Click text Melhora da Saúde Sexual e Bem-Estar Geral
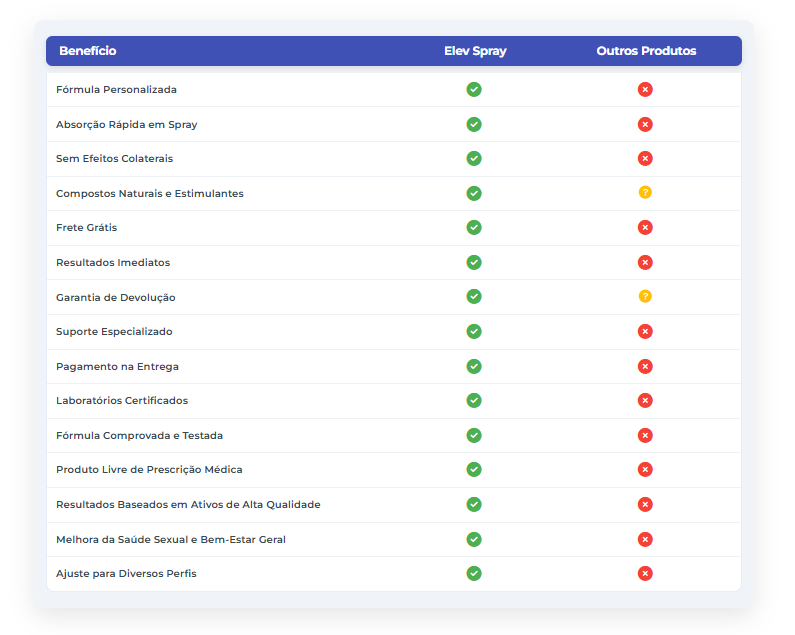 tap(171, 540)
